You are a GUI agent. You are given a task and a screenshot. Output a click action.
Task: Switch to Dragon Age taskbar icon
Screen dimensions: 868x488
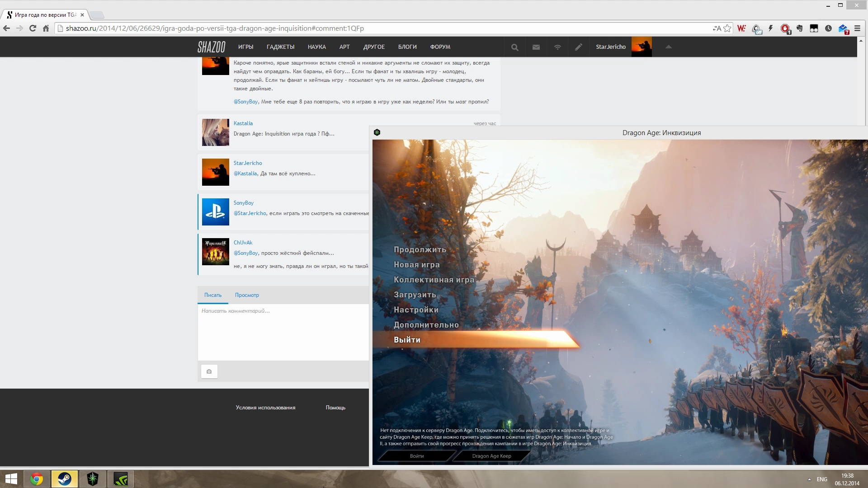[93, 479]
